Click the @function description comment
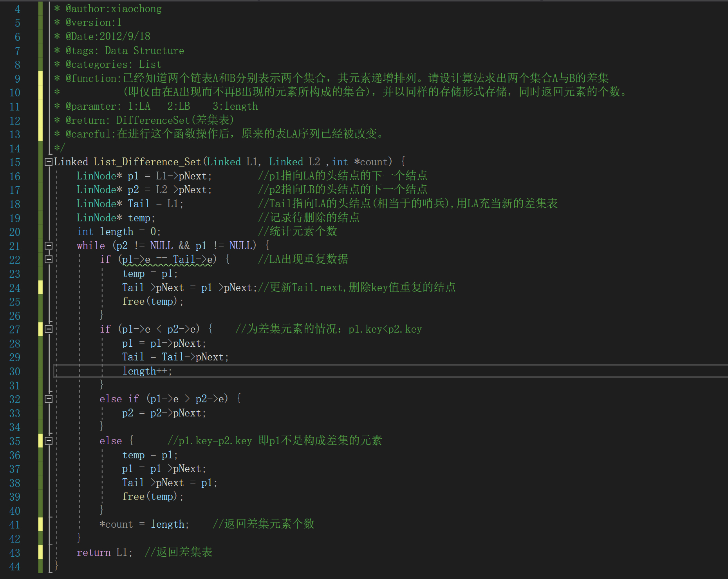The height and width of the screenshot is (579, 728). point(337,78)
